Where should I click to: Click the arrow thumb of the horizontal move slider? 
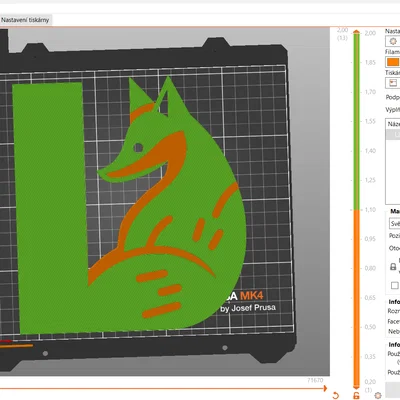click(325, 388)
